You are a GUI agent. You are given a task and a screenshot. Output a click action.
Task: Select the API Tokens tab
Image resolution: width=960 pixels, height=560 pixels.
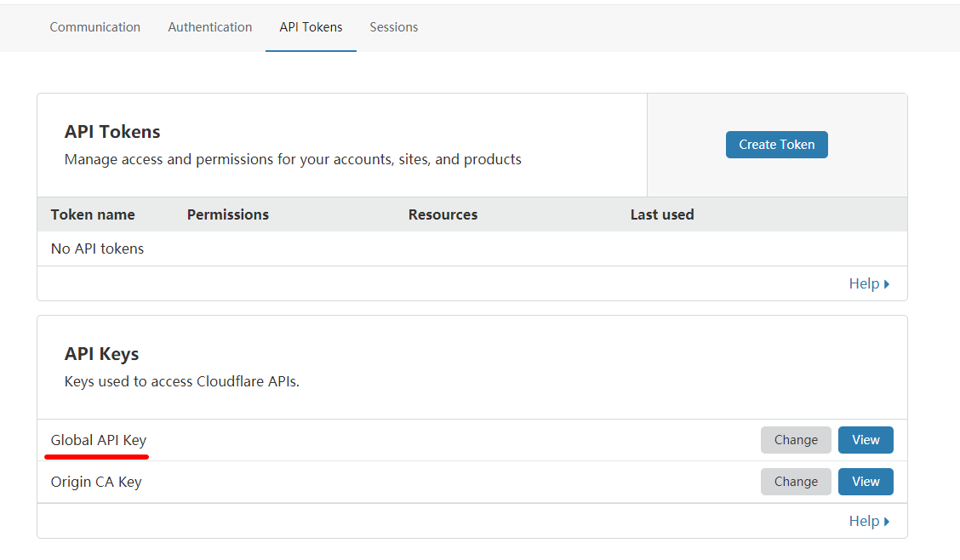(x=311, y=27)
